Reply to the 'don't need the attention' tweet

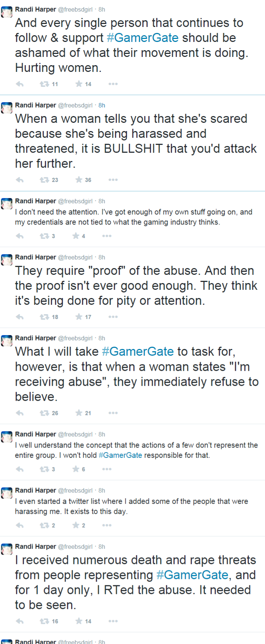click(x=20, y=236)
